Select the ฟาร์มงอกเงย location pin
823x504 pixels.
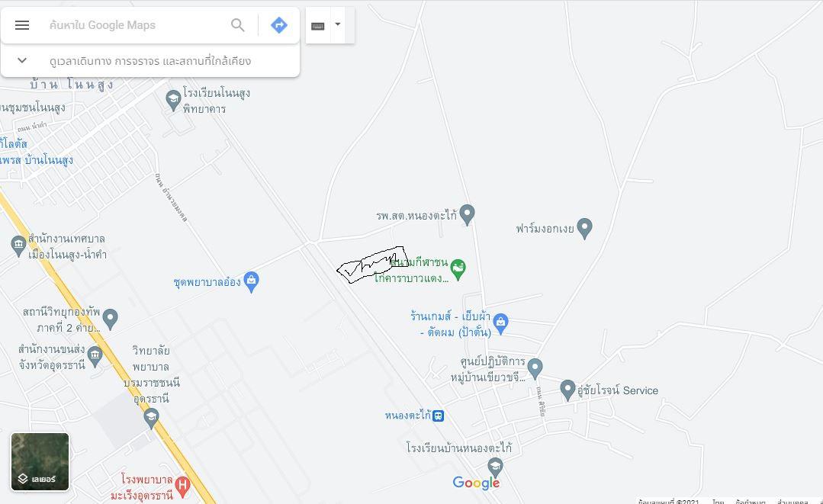(x=584, y=228)
